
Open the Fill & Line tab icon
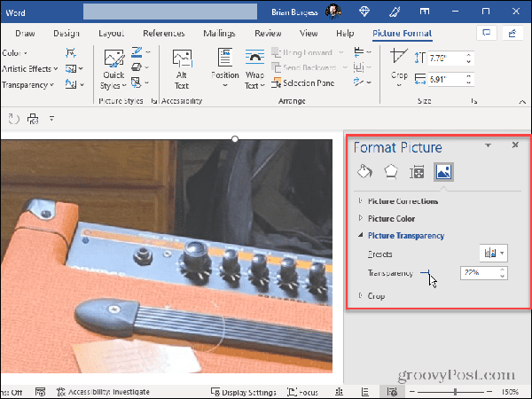click(x=364, y=172)
